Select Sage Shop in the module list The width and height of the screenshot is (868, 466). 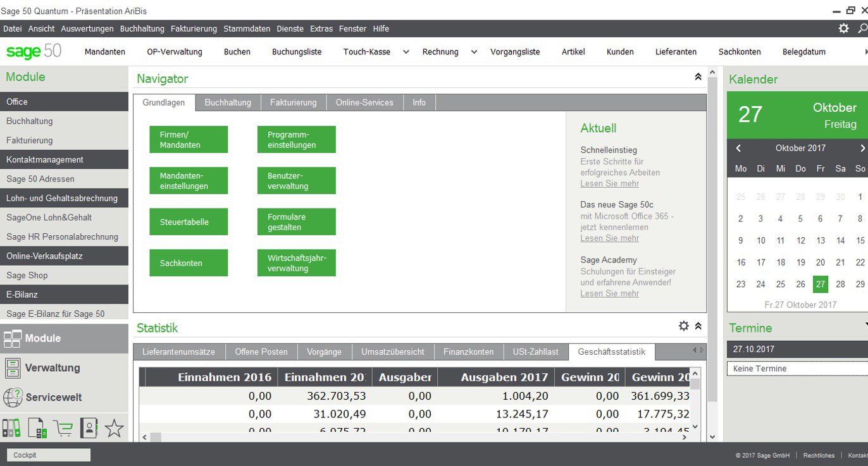64,276
